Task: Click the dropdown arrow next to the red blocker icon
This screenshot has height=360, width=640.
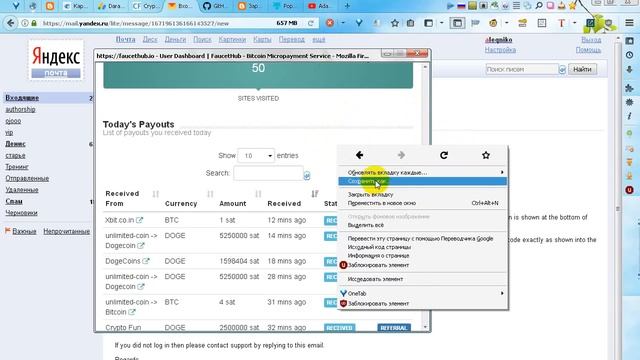Action: pos(343,23)
